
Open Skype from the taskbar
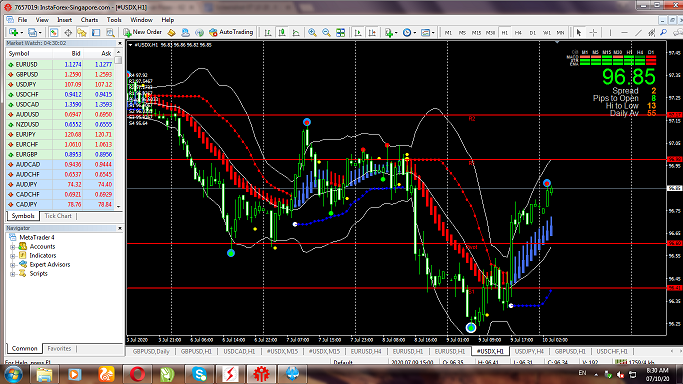pyautogui.click(x=199, y=374)
